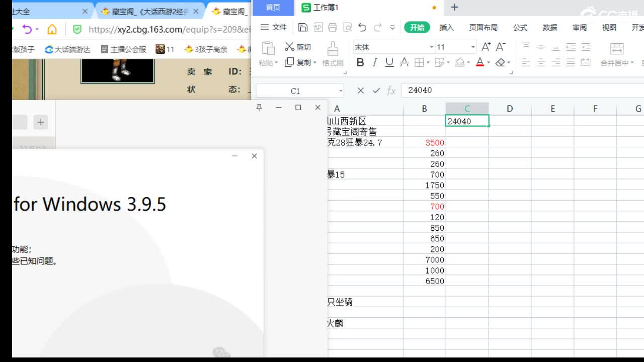Toggle Justify alignment
Image resolution: width=644 pixels, height=362 pixels.
tap(571, 62)
